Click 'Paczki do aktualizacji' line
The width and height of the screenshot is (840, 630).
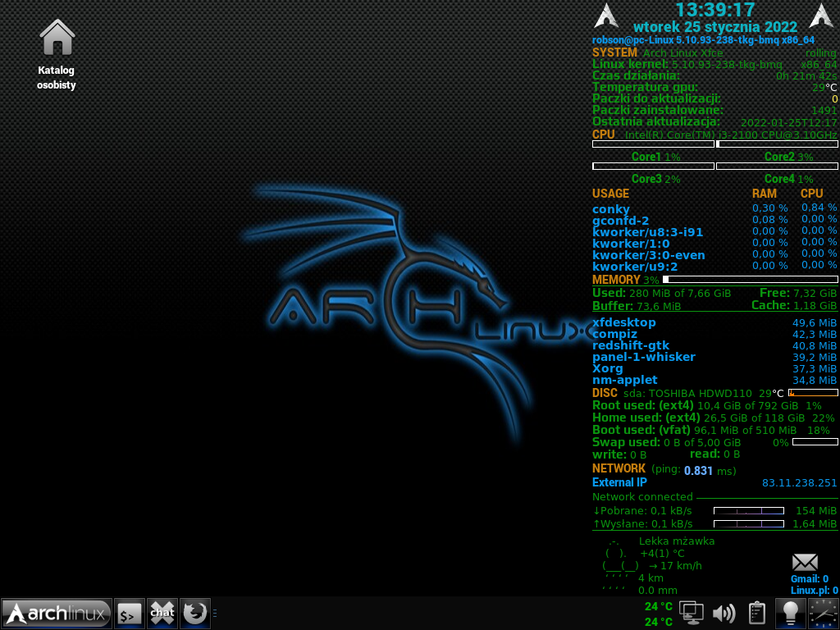point(714,98)
